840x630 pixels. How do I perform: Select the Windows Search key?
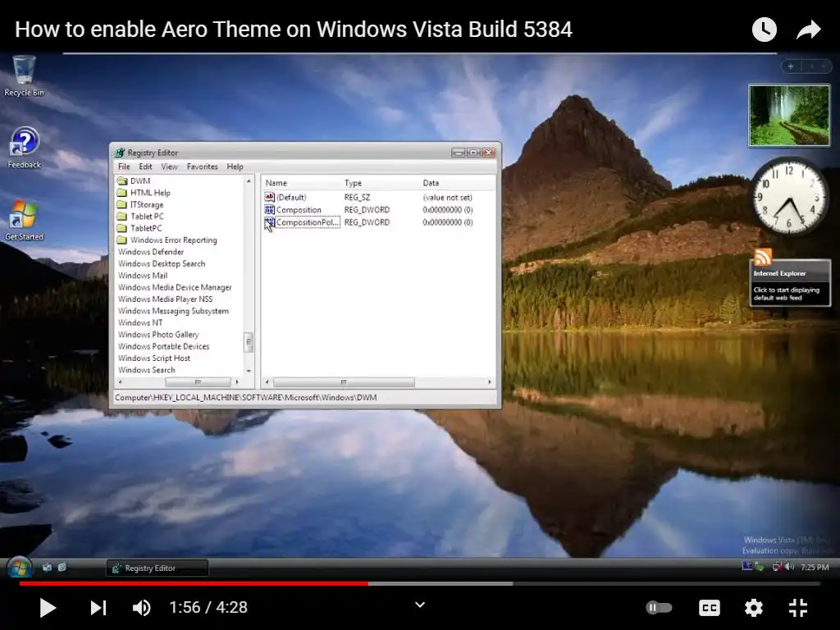[147, 370]
